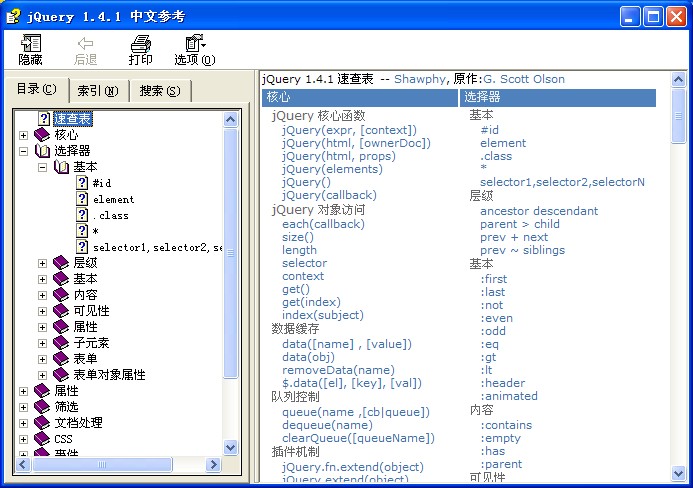Open the removeData(name) link
This screenshot has width=693, height=488.
coord(339,370)
